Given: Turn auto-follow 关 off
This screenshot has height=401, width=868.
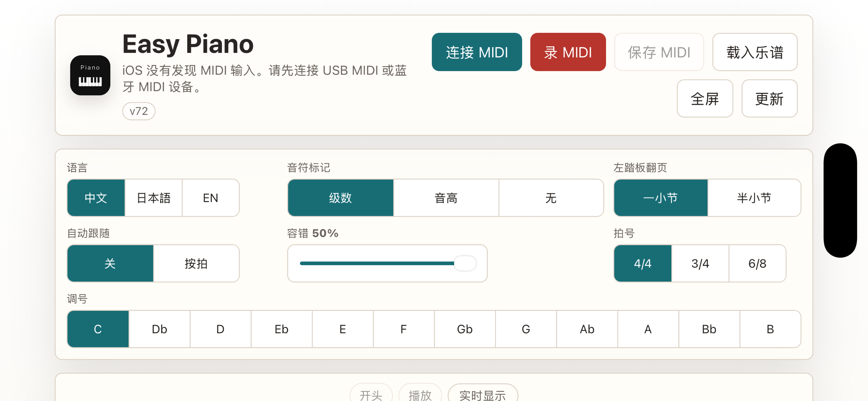Looking at the screenshot, I should [110, 263].
